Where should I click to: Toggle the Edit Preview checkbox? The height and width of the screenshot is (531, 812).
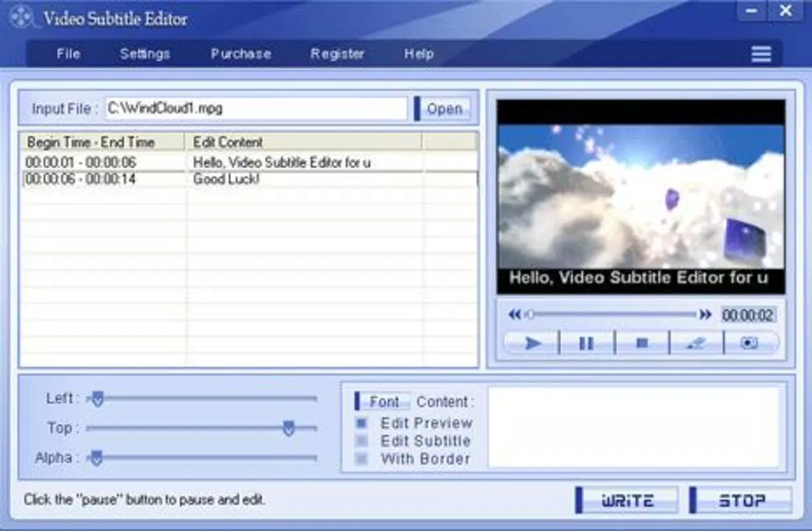362,423
